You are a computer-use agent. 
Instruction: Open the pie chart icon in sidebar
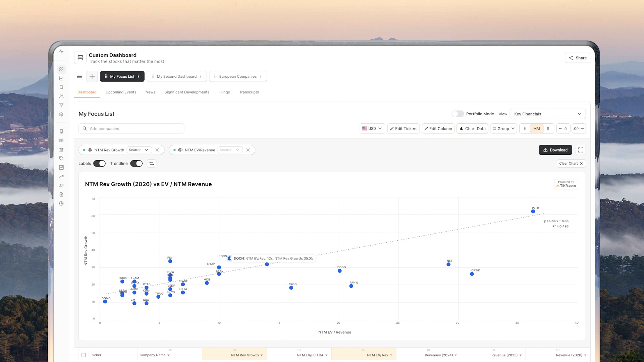coord(61,203)
